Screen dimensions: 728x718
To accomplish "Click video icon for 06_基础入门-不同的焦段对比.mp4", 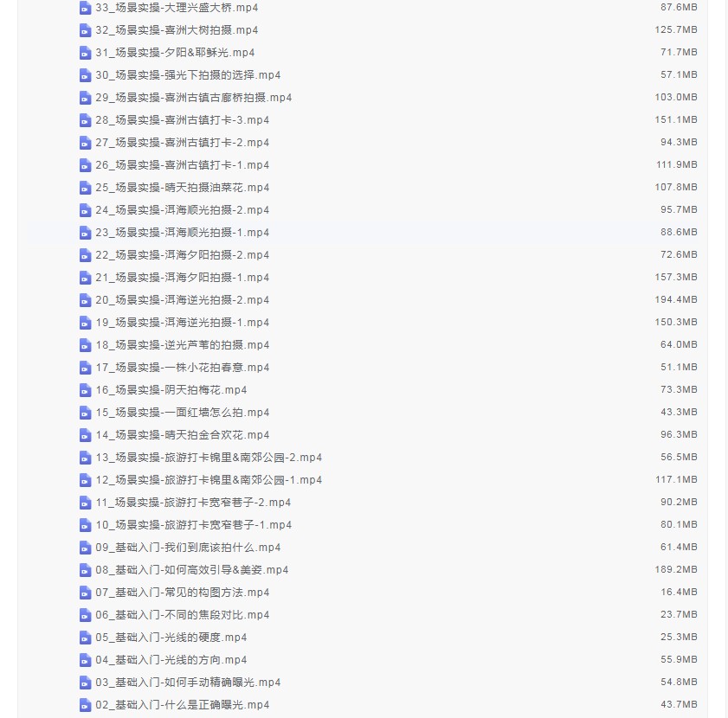I will (x=85, y=615).
